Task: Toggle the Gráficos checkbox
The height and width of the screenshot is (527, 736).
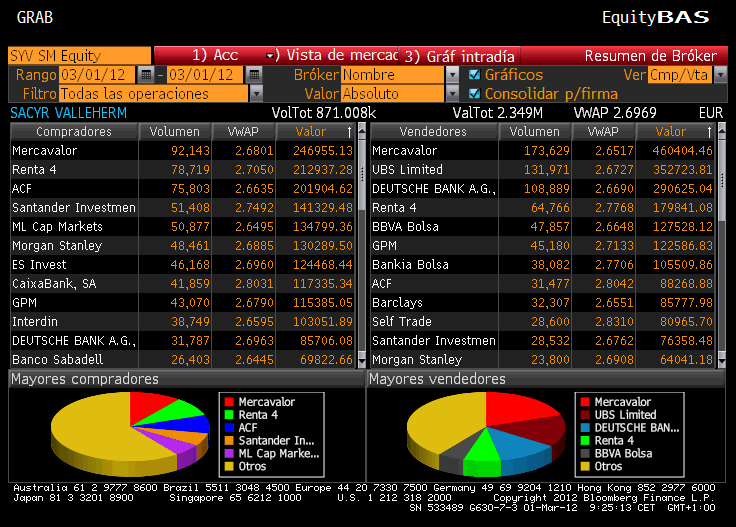Action: 475,75
